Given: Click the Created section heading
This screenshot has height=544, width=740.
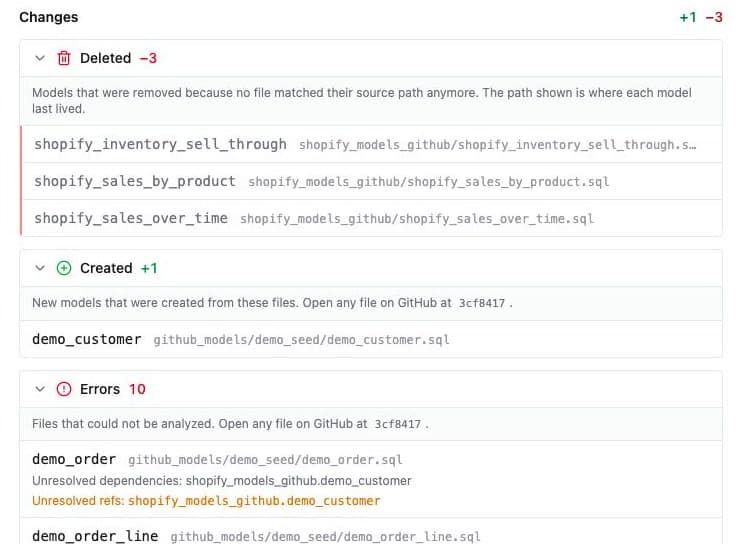Looking at the screenshot, I should pos(106,268).
